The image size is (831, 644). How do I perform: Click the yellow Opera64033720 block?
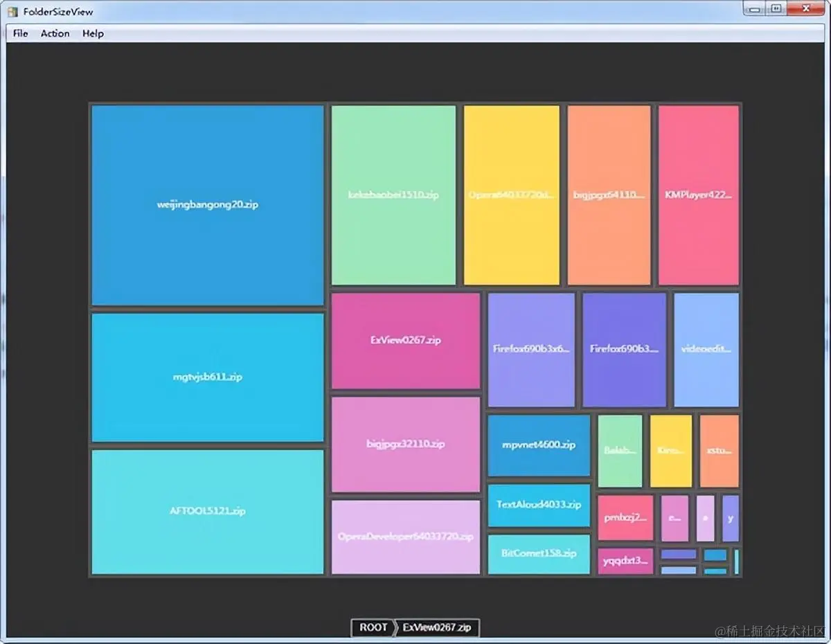(x=511, y=195)
